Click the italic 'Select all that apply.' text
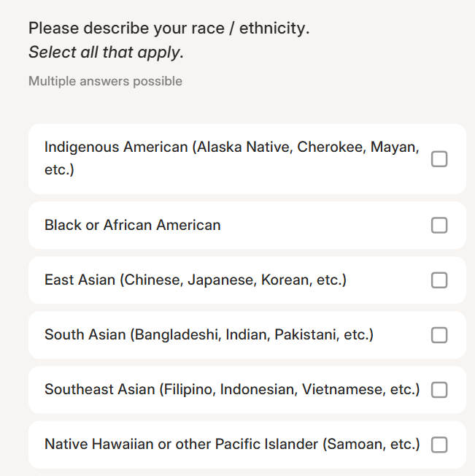Viewport: 475px width, 476px height. 106,53
